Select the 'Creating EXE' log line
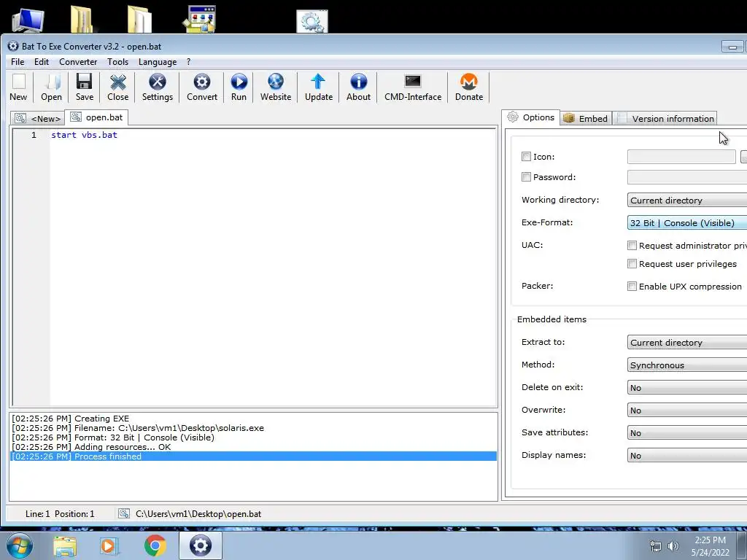747x560 pixels. click(253, 419)
